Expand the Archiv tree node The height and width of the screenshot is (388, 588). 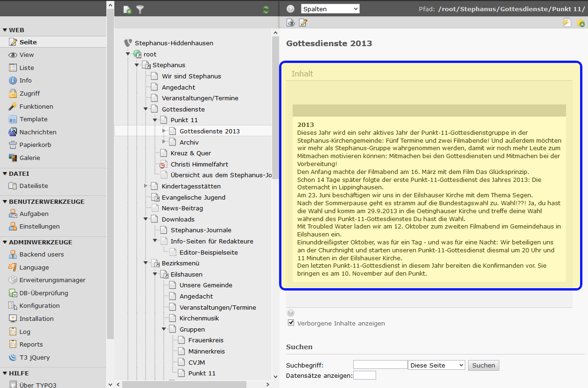pos(164,142)
